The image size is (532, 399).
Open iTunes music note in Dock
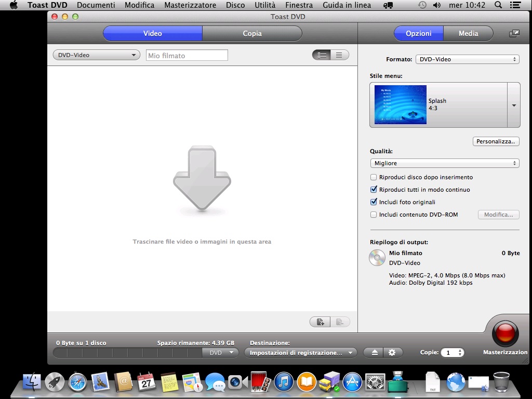click(284, 382)
